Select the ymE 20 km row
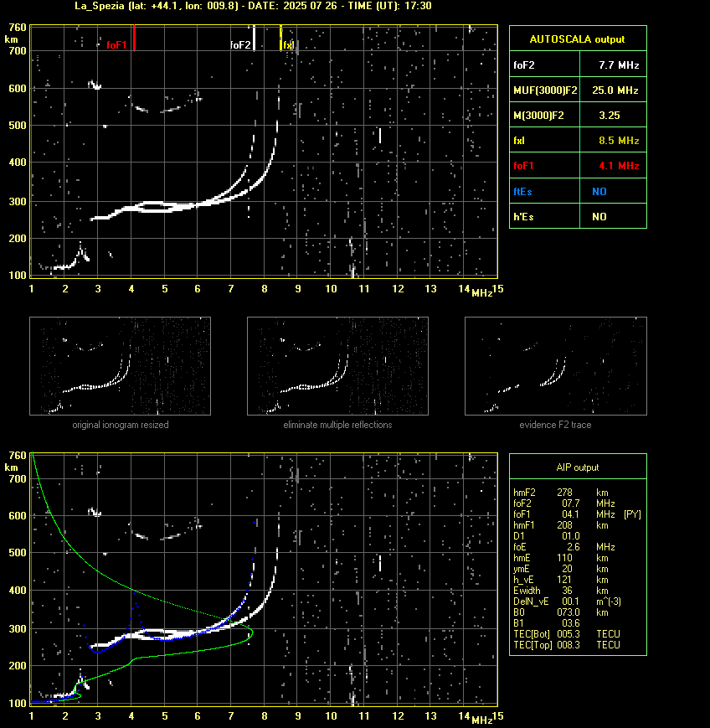This screenshot has width=710, height=728. [x=561, y=569]
